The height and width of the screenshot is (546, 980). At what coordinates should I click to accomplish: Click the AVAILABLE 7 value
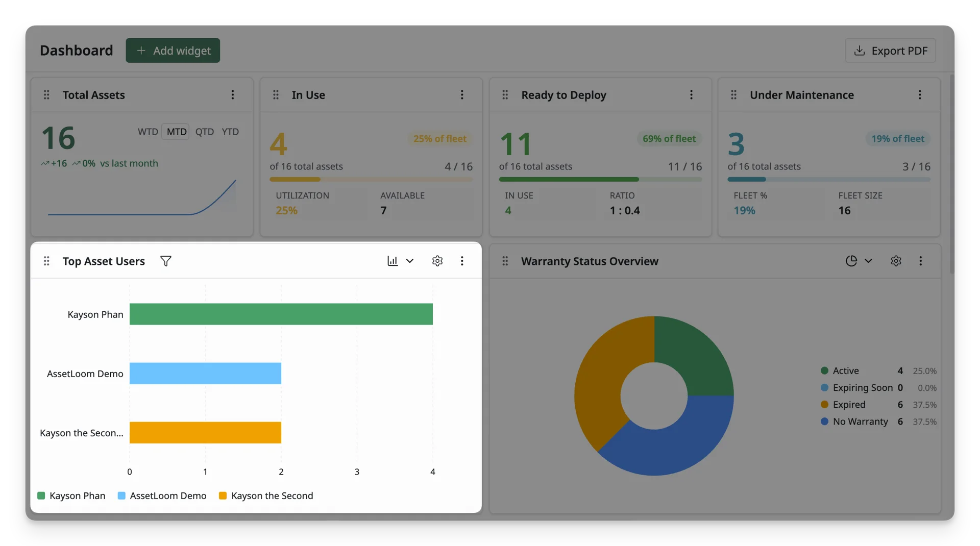[383, 210]
